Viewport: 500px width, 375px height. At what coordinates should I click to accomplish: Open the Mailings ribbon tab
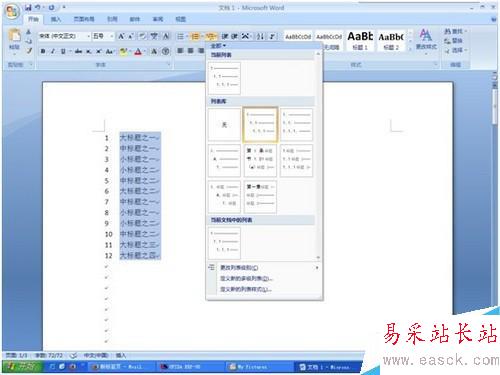click(x=135, y=19)
